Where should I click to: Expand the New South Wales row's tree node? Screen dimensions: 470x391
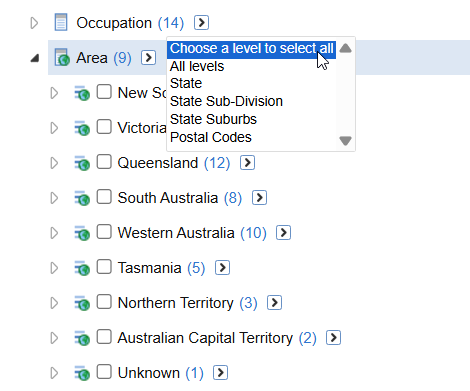pos(54,93)
